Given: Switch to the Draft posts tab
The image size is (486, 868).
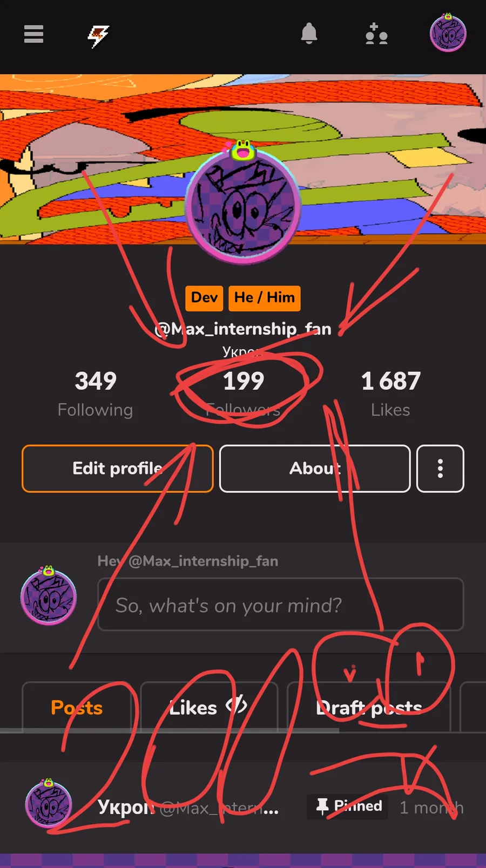Looking at the screenshot, I should pyautogui.click(x=369, y=707).
